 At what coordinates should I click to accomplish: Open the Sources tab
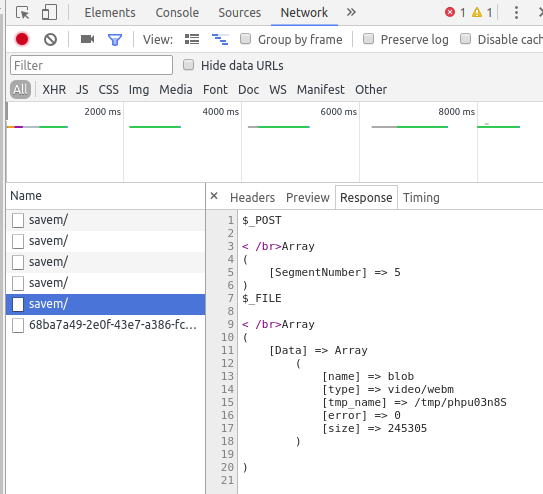click(239, 13)
